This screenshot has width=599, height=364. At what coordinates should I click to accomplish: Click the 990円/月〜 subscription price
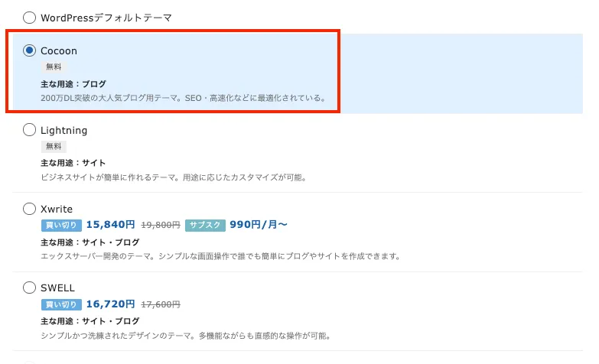coord(259,225)
